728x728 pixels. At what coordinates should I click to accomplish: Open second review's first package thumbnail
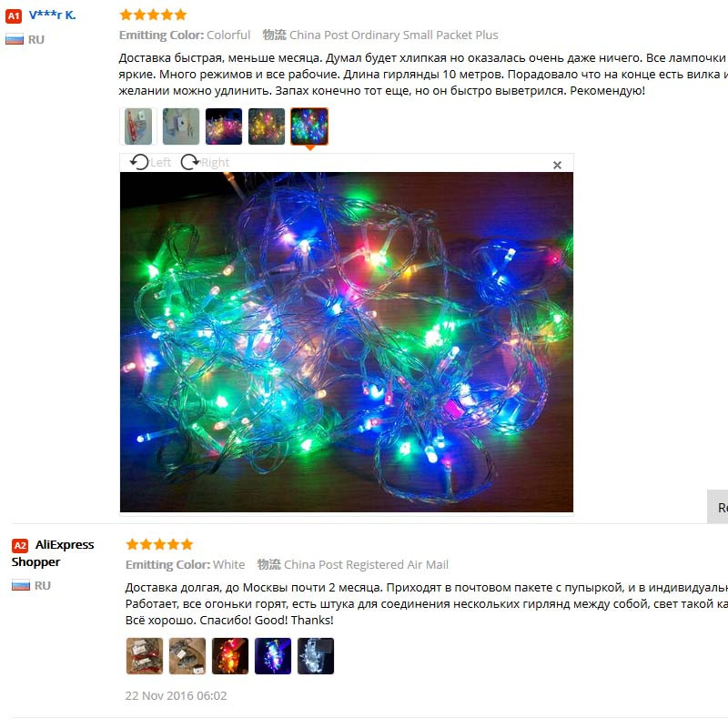145,655
